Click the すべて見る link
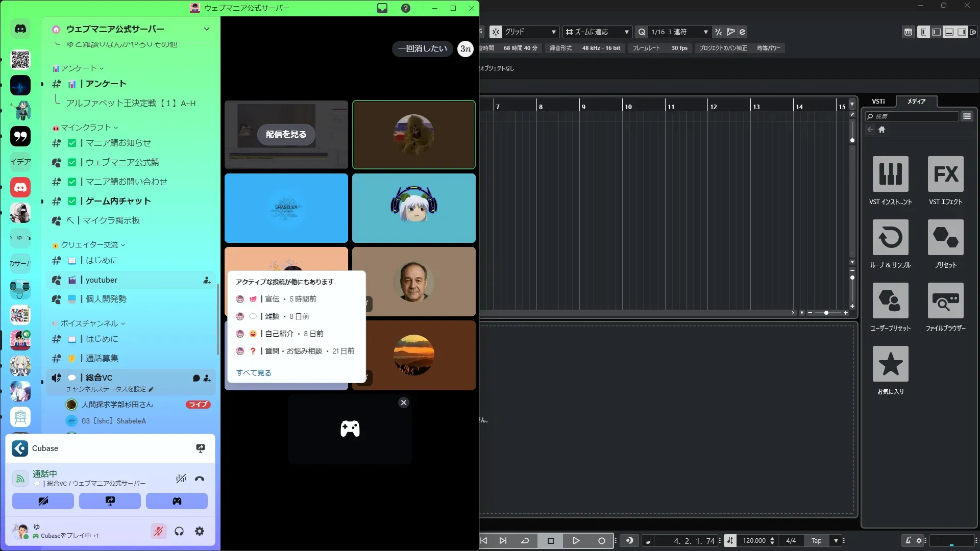This screenshot has width=980, height=551. click(x=254, y=372)
